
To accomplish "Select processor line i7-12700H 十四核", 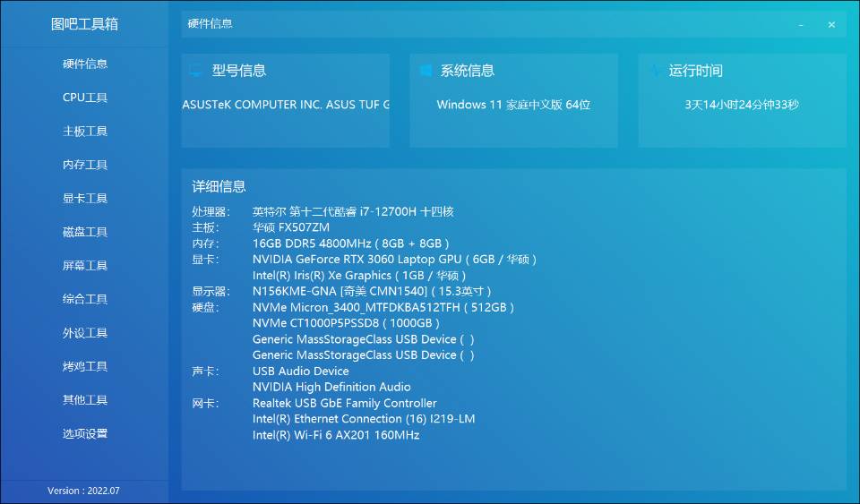I will click(353, 211).
